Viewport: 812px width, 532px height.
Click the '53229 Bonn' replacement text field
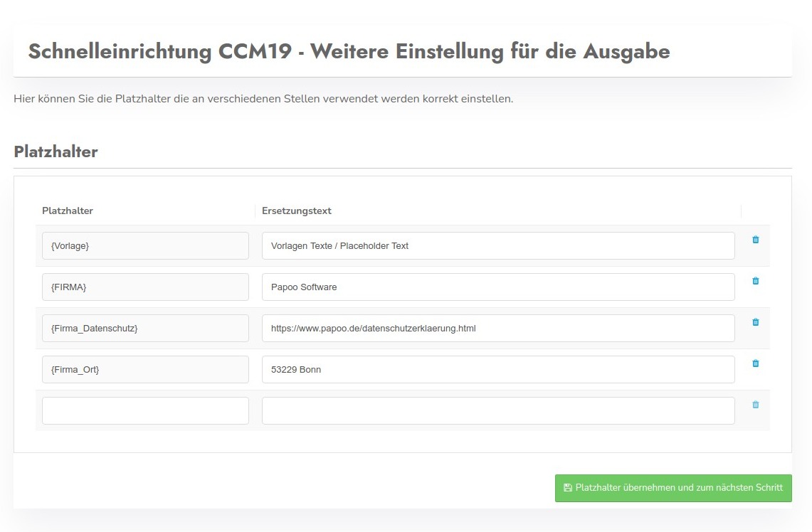click(x=497, y=370)
